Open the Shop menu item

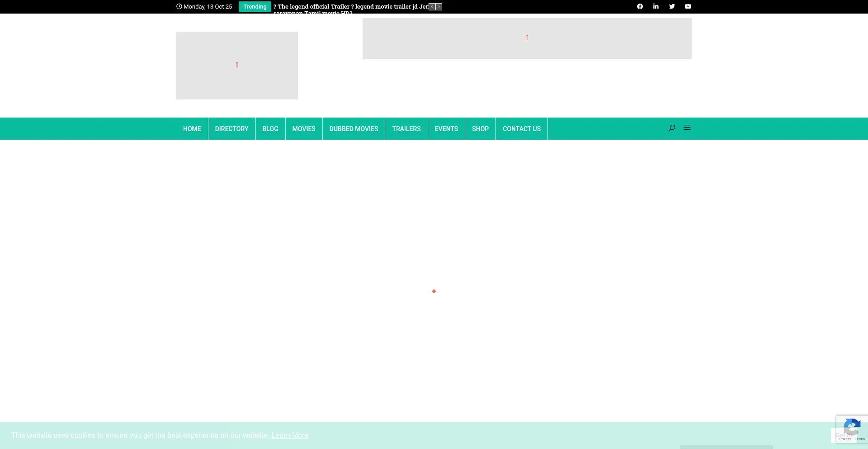pos(480,129)
